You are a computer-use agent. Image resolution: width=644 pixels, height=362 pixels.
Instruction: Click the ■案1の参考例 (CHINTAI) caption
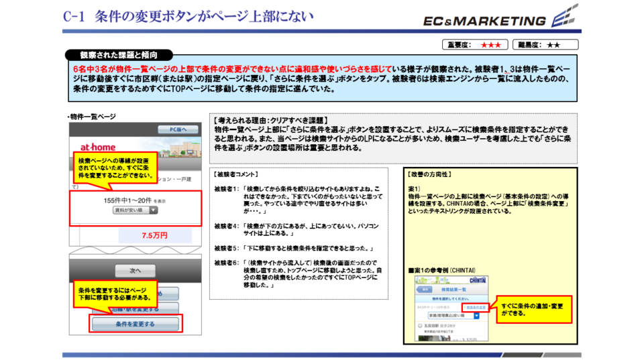click(442, 270)
